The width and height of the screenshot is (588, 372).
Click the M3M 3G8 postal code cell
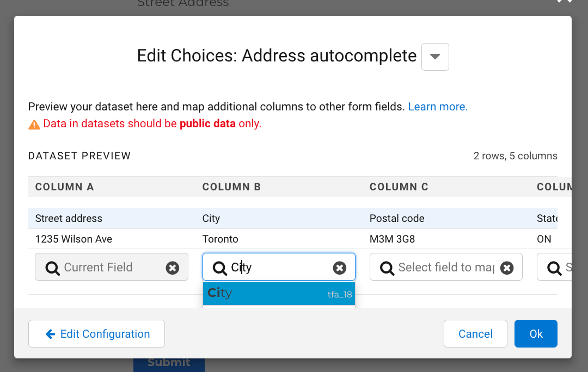(392, 239)
